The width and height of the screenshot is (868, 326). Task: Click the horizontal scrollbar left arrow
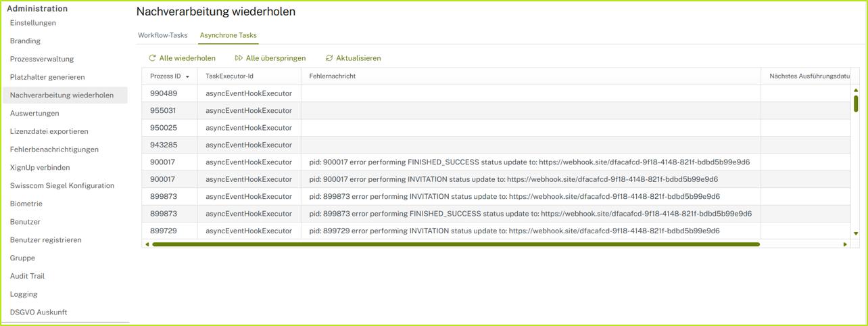(147, 244)
